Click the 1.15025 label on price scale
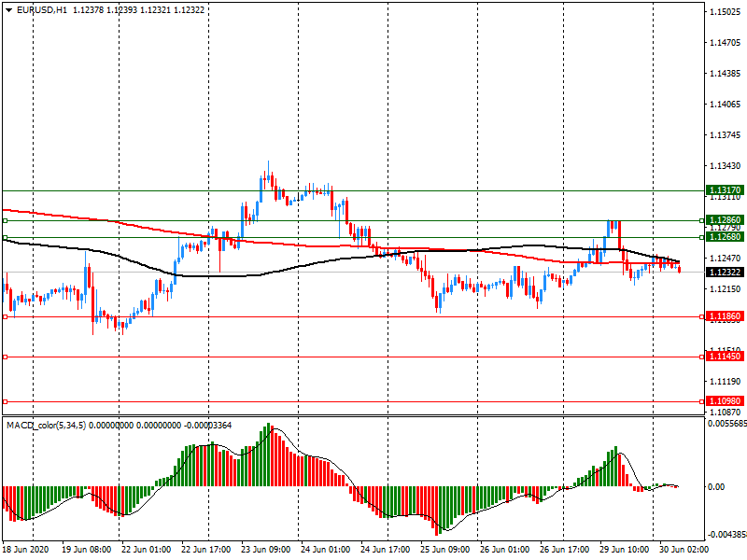Screen dimensions: 747x560 coord(725,12)
